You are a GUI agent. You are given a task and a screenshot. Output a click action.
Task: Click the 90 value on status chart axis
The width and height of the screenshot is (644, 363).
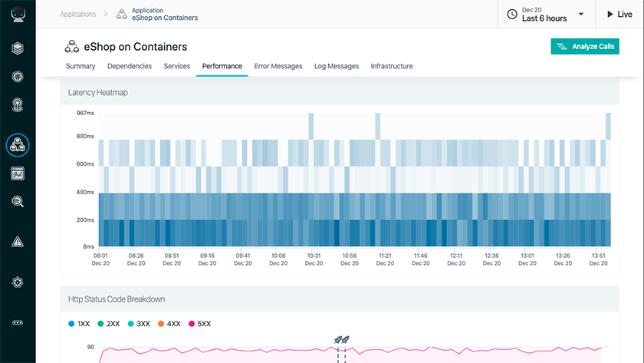90,347
